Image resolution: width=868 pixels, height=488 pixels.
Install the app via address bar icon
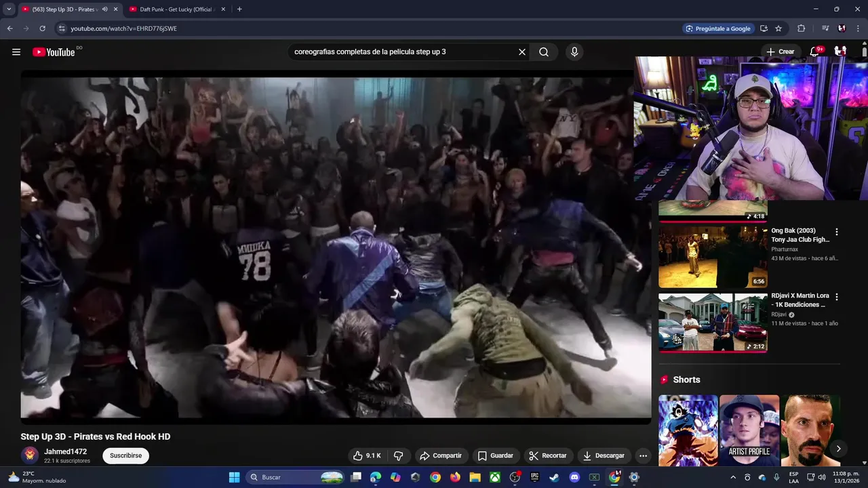[764, 28]
